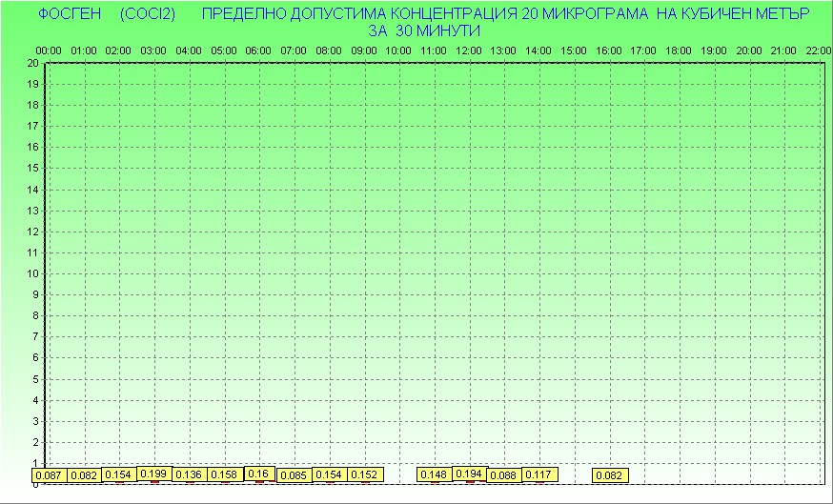Click the ЗА 30 МИНУТИ subtitle text
The height and width of the screenshot is (504, 833).
(423, 30)
